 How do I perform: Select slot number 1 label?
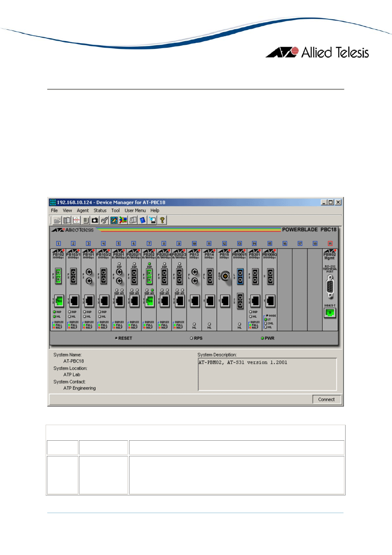(x=58, y=244)
